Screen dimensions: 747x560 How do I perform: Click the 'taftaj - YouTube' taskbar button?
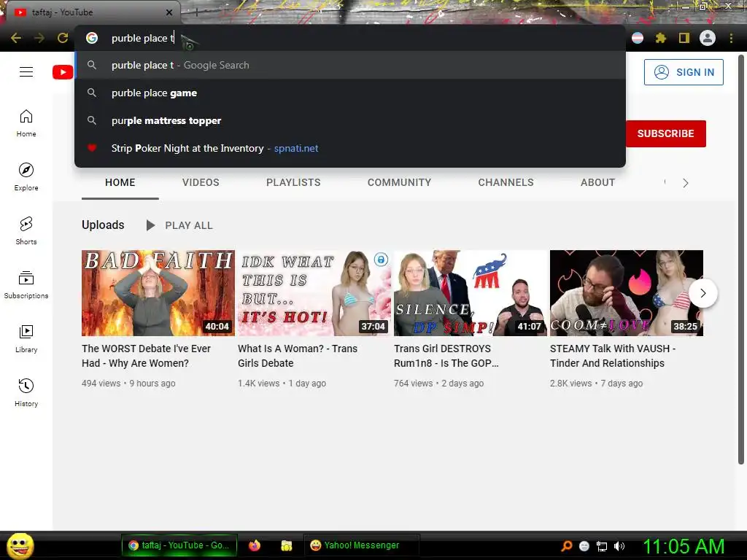click(179, 545)
